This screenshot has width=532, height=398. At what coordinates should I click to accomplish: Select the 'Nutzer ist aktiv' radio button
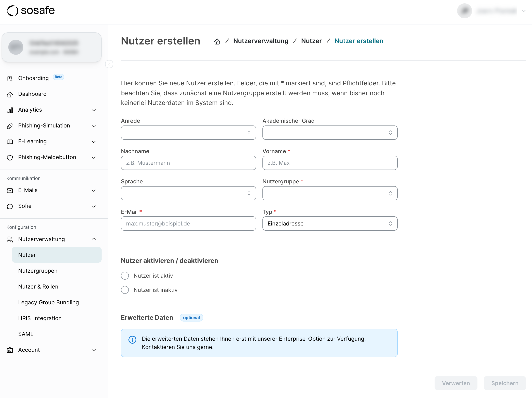[x=125, y=276]
